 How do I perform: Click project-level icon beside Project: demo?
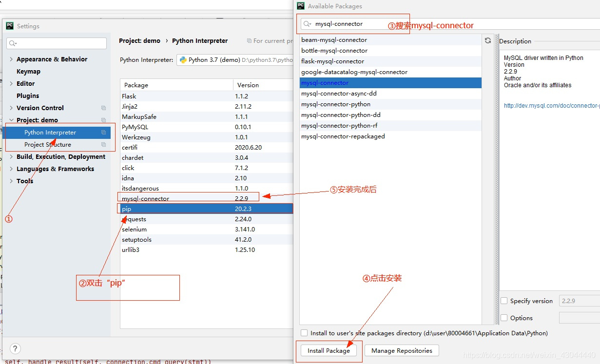(x=103, y=120)
